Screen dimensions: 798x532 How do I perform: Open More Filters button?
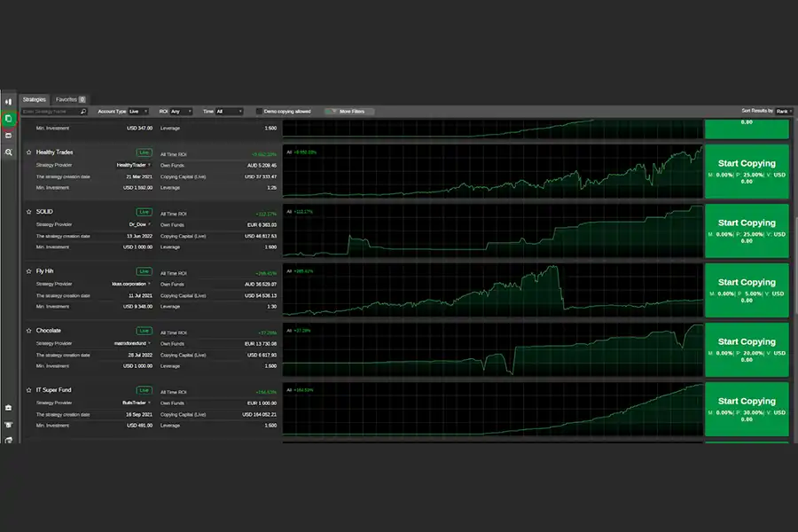[x=349, y=112]
